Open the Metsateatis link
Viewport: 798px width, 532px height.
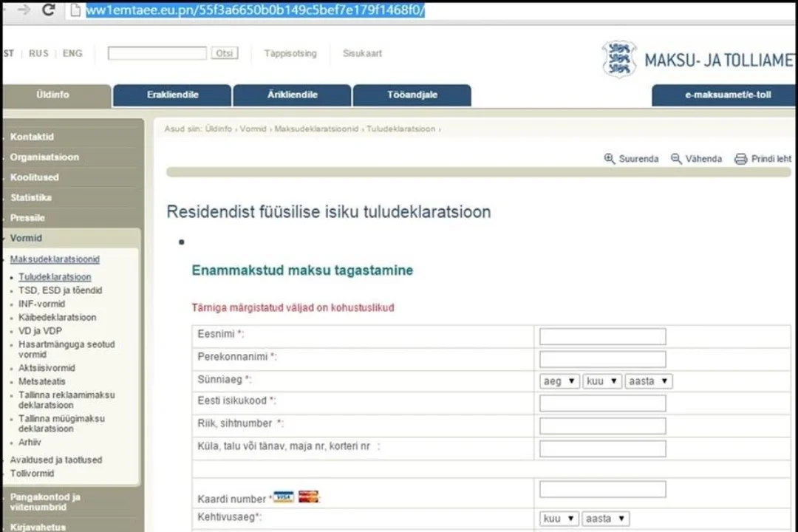[41, 381]
